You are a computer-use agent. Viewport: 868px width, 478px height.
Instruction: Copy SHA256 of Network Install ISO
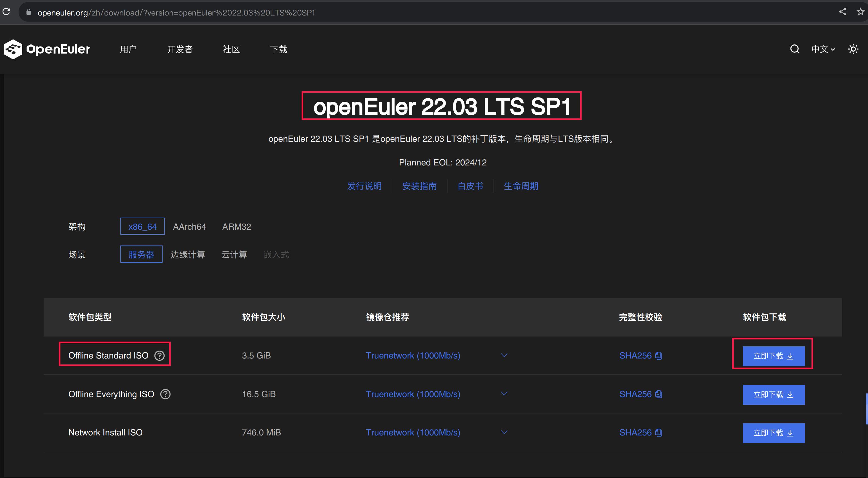(658, 432)
